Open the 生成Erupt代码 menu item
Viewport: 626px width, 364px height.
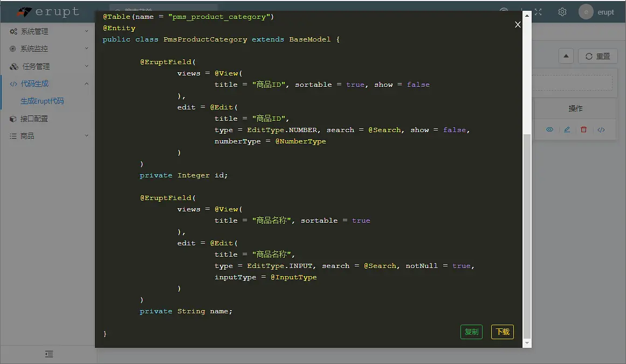tap(42, 101)
